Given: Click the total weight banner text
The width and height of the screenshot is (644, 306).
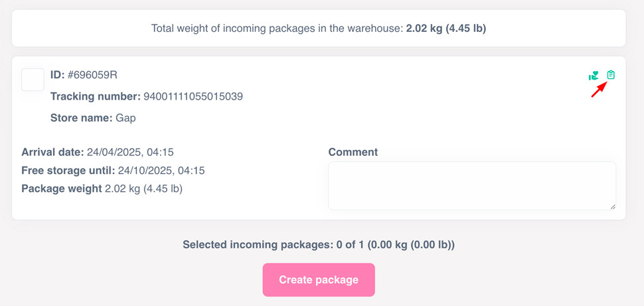Looking at the screenshot, I should [x=278, y=29].
